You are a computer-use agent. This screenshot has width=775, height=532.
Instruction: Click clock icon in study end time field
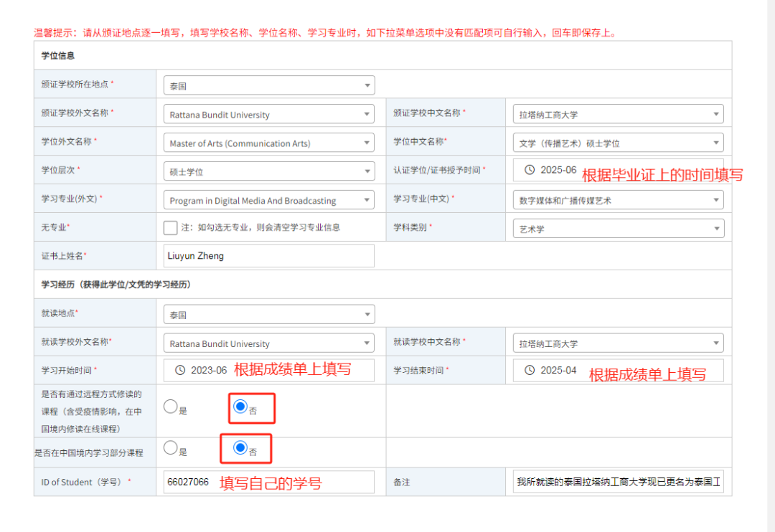point(530,371)
